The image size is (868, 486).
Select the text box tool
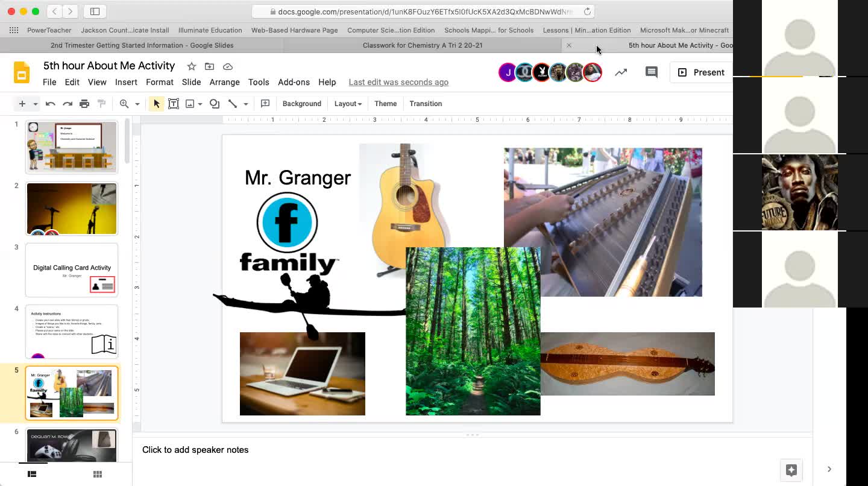[x=174, y=104]
